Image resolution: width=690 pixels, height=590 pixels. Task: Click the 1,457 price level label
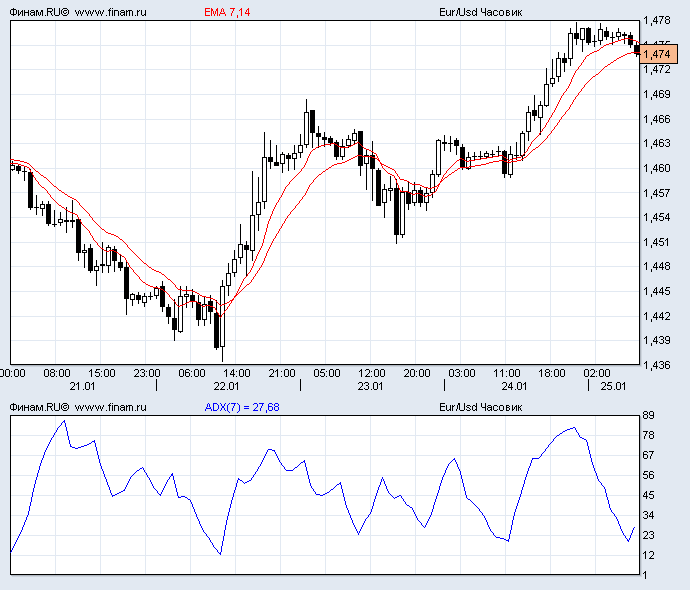tap(657, 193)
